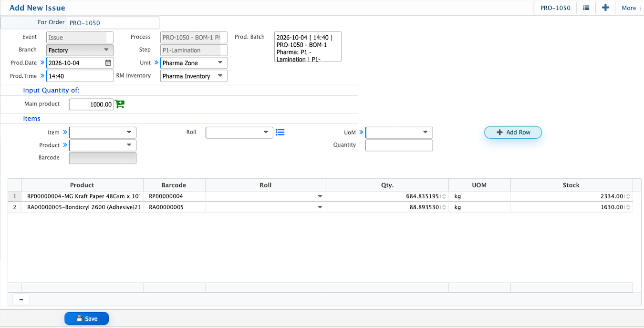644x328 pixels.
Task: Select the Bondicryl 2600 Adhesive product cell
Action: point(83,207)
